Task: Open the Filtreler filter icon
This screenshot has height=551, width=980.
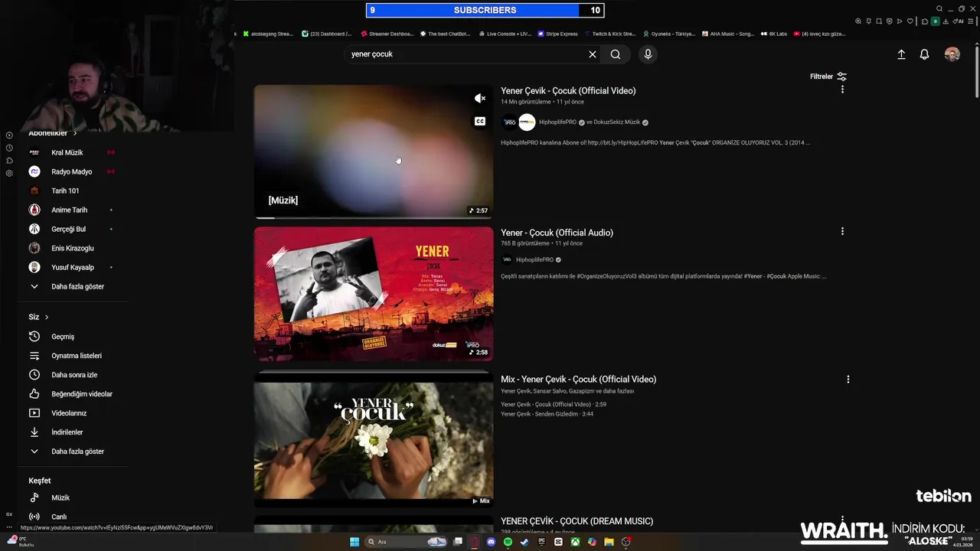Action: pos(842,77)
